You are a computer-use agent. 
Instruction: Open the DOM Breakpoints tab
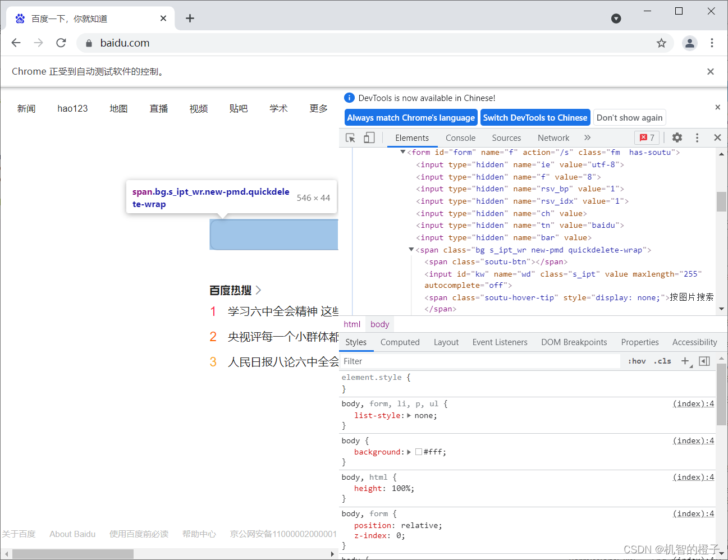(574, 342)
